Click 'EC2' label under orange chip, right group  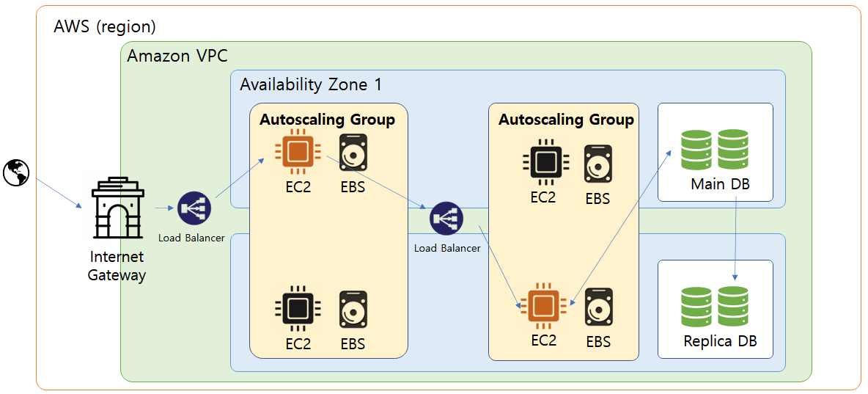pos(543,340)
